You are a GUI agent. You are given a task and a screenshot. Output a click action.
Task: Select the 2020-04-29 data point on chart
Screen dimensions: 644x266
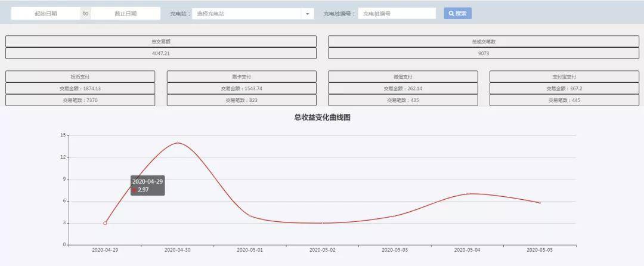pos(105,223)
